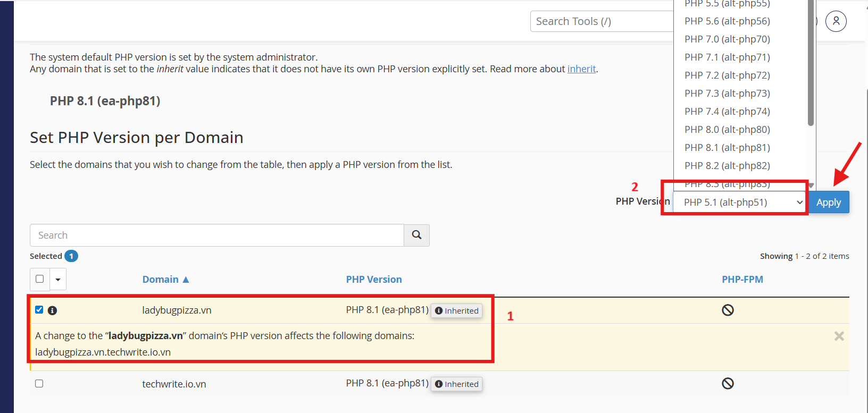Sort table by PHP-FPM column
The height and width of the screenshot is (413, 868).
[x=742, y=280]
